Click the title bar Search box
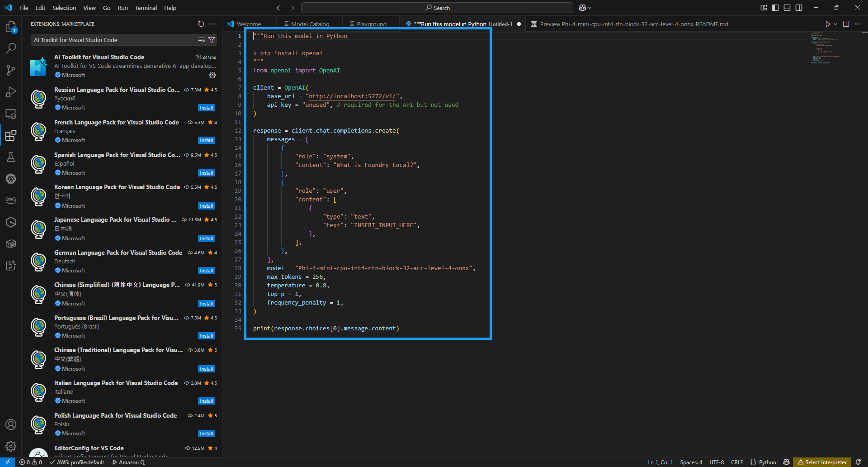Screen dimensions: 868x467 coord(437,8)
